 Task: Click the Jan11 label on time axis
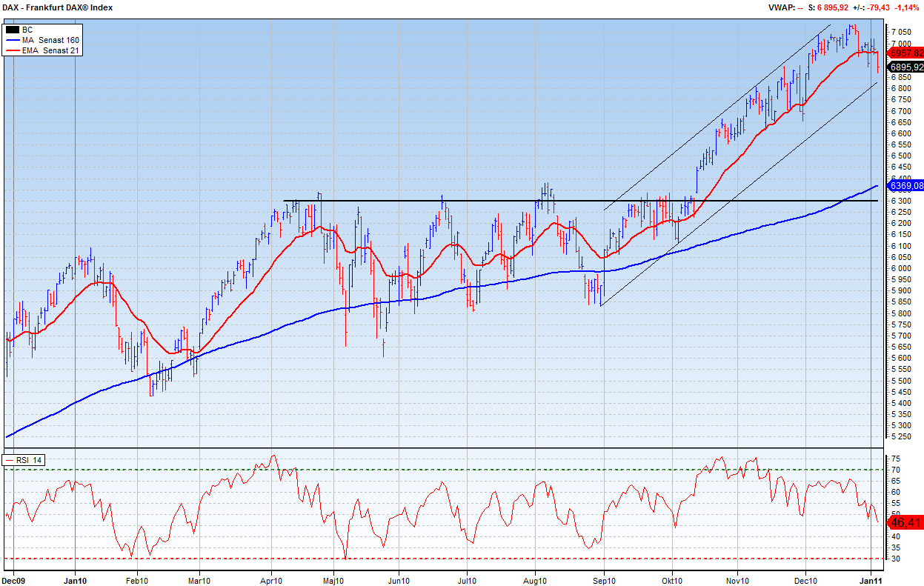tap(870, 581)
